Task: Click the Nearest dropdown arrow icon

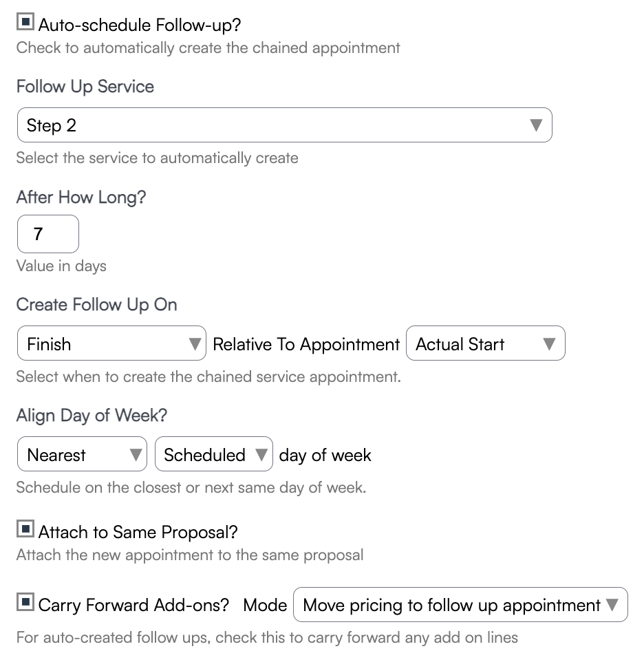Action: (136, 454)
